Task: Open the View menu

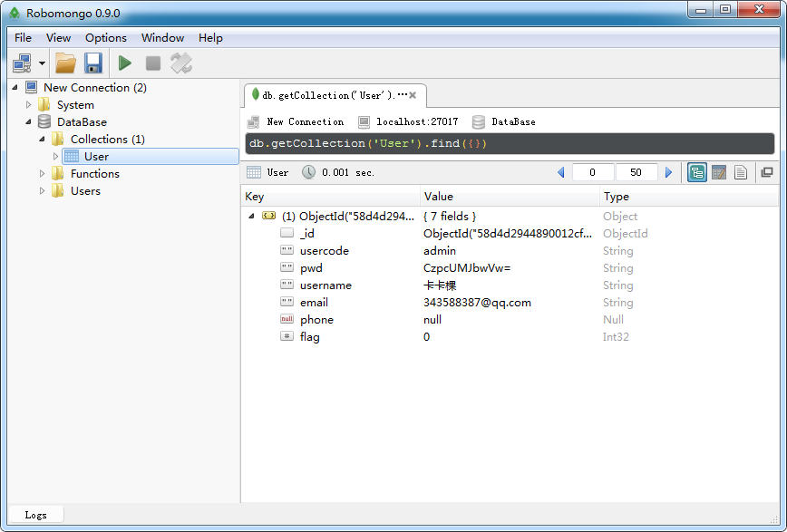Action: pos(58,38)
